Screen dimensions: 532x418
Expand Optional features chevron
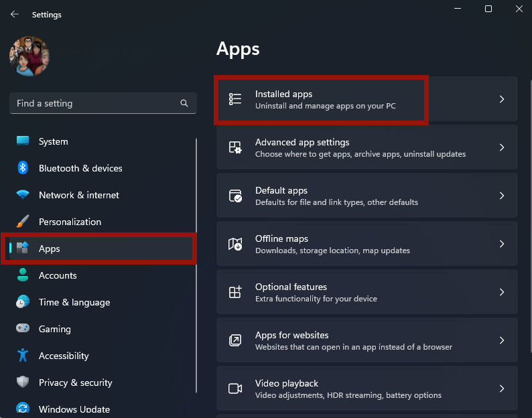coord(502,292)
